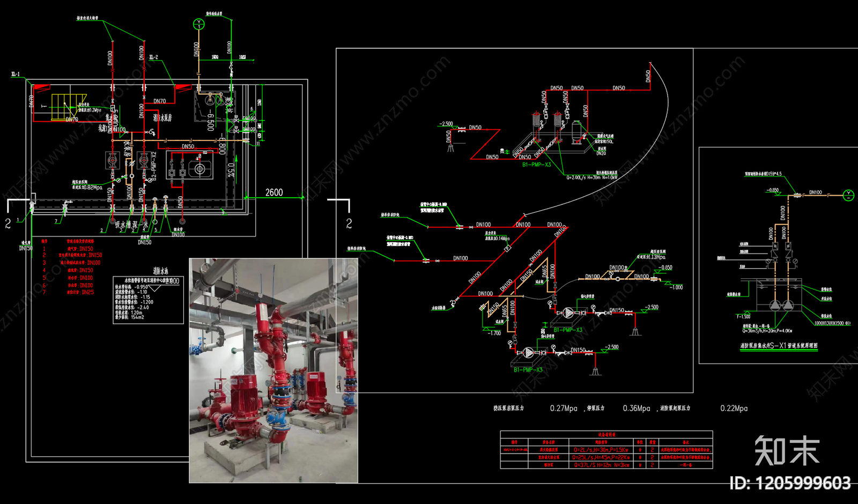Click the green Y circle symbol above the pump room plan
Image resolution: width=858 pixels, height=504 pixels.
click(x=199, y=24)
